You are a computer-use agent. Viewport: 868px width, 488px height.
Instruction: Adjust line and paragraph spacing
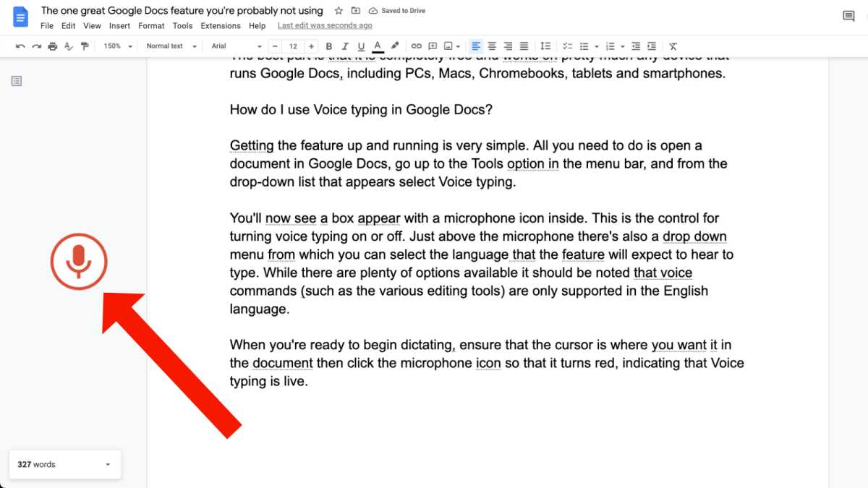(546, 46)
